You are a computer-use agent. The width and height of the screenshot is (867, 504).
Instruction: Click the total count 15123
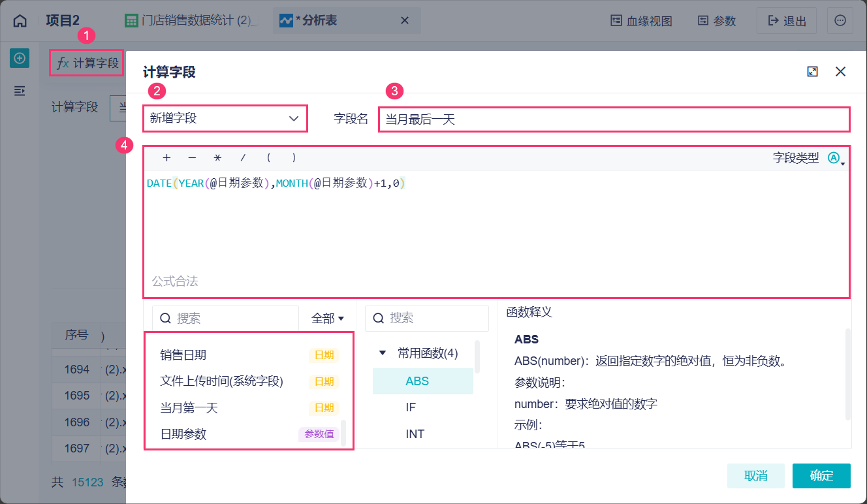click(87, 482)
